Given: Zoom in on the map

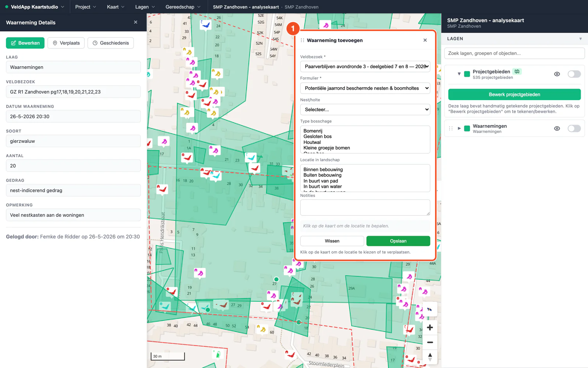Looking at the screenshot, I should (x=430, y=328).
